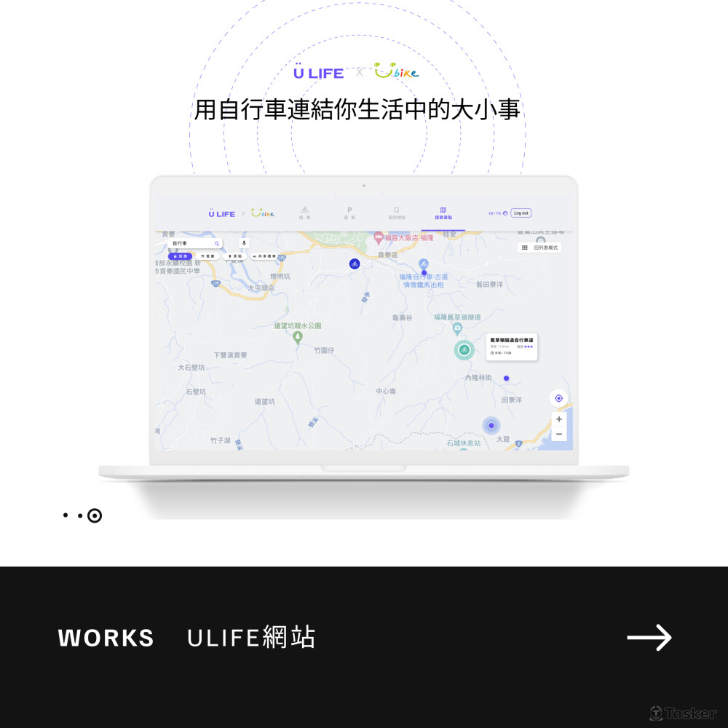Click the 貢寮區 map label
Screen dimensions: 728x728
pos(387,255)
